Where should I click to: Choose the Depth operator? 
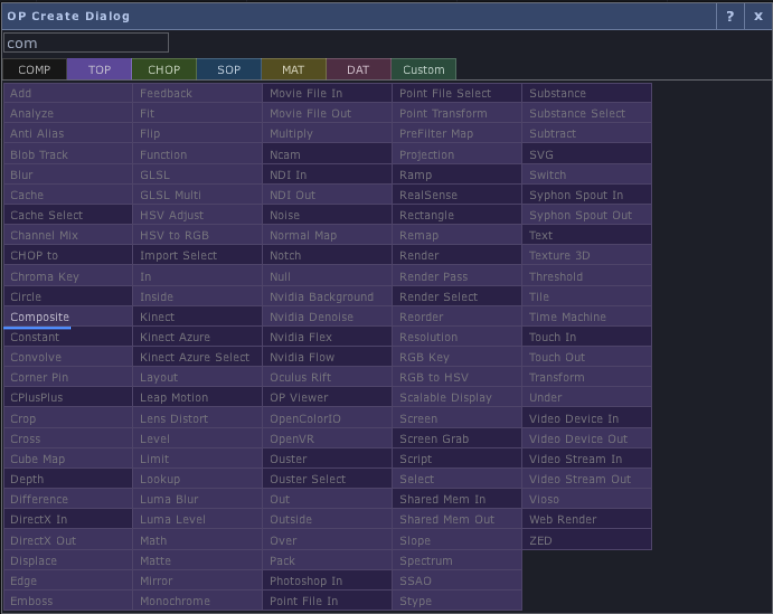(68, 479)
